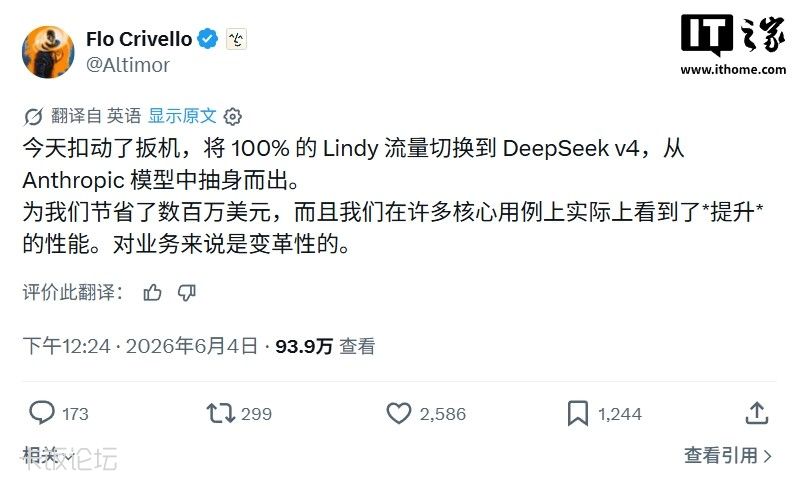Click the Flo Crivello display name
798x482 pixels.
139,39
